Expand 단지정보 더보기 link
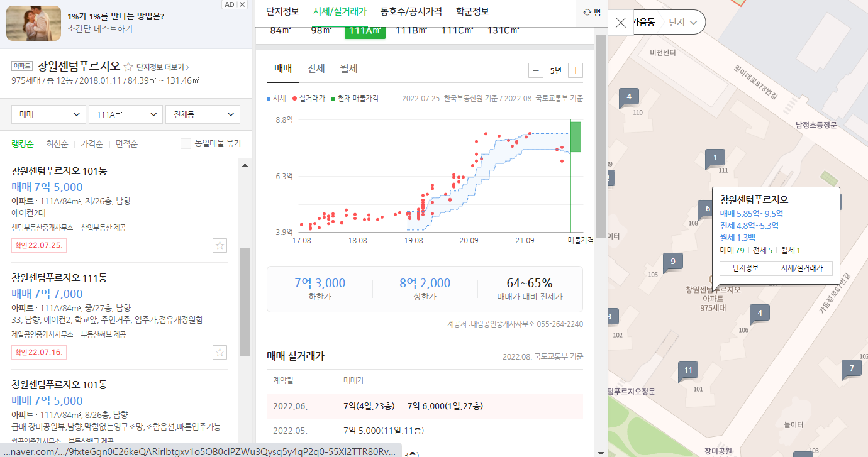The height and width of the screenshot is (457, 868). pos(162,67)
